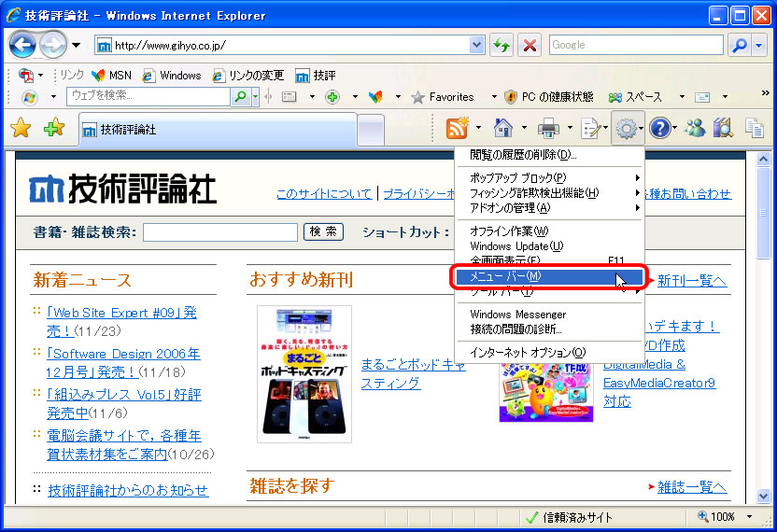Open the 技評 link in Links bar
The image size is (777, 532).
pos(316,76)
